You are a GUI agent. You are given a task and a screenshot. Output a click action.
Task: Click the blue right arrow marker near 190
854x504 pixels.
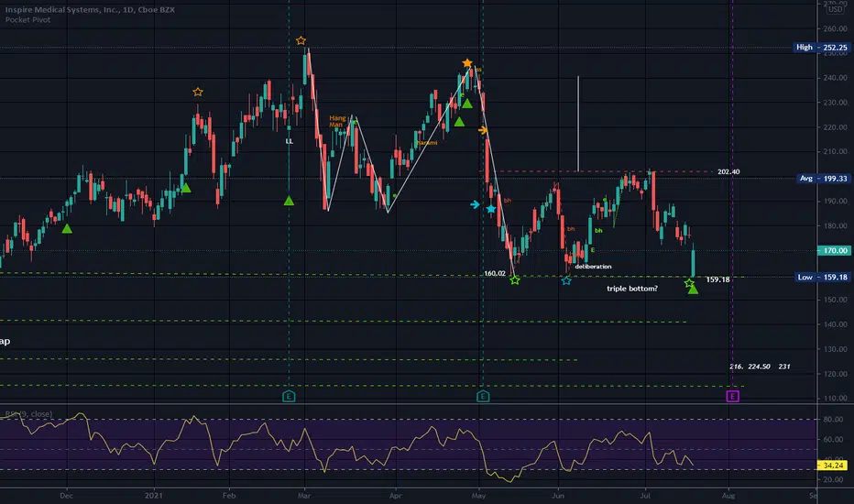pos(475,204)
